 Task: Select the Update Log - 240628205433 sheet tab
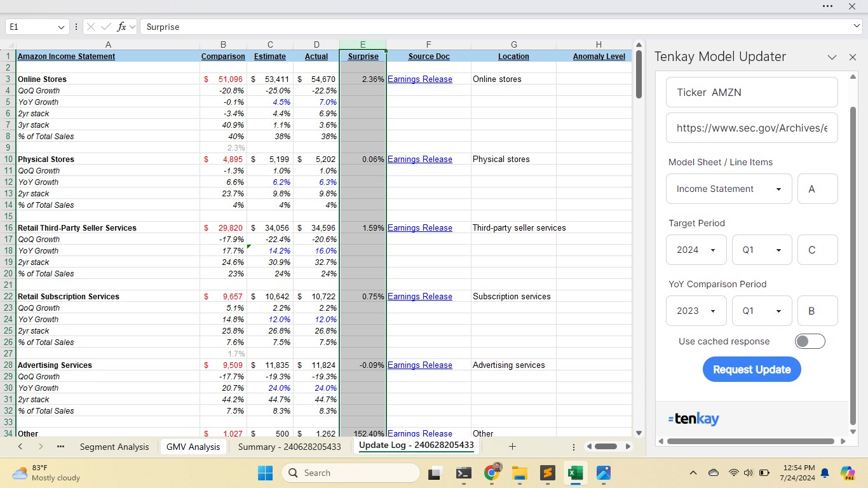[416, 445]
